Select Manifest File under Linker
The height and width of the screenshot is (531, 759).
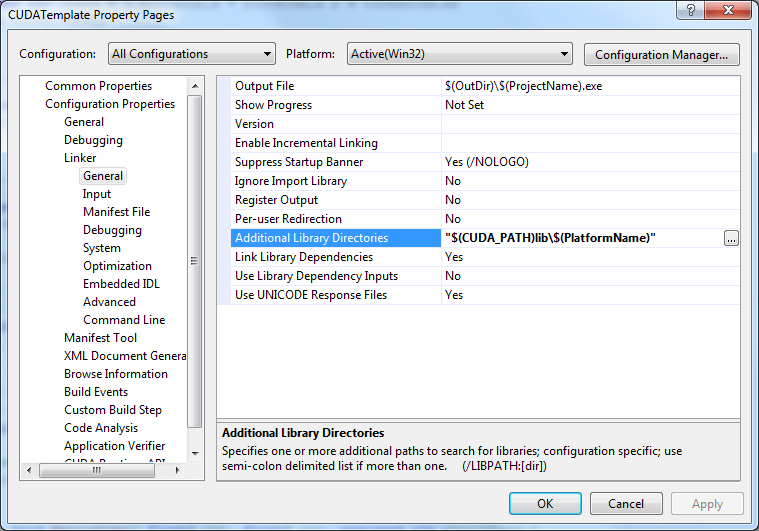(116, 212)
